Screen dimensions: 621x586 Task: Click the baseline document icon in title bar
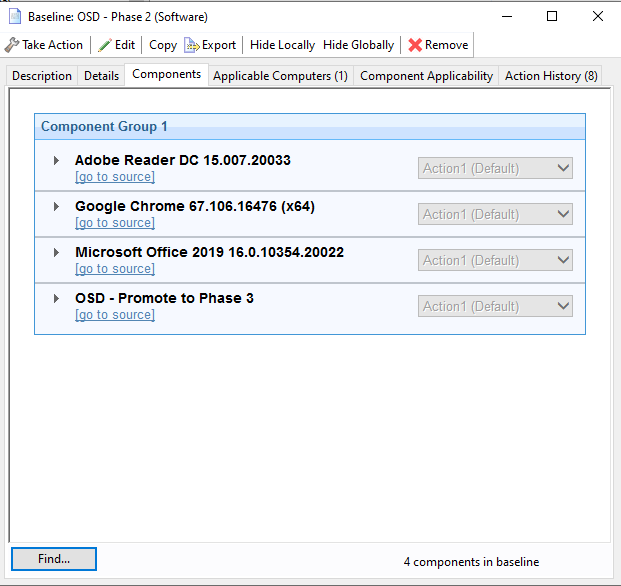(15, 17)
